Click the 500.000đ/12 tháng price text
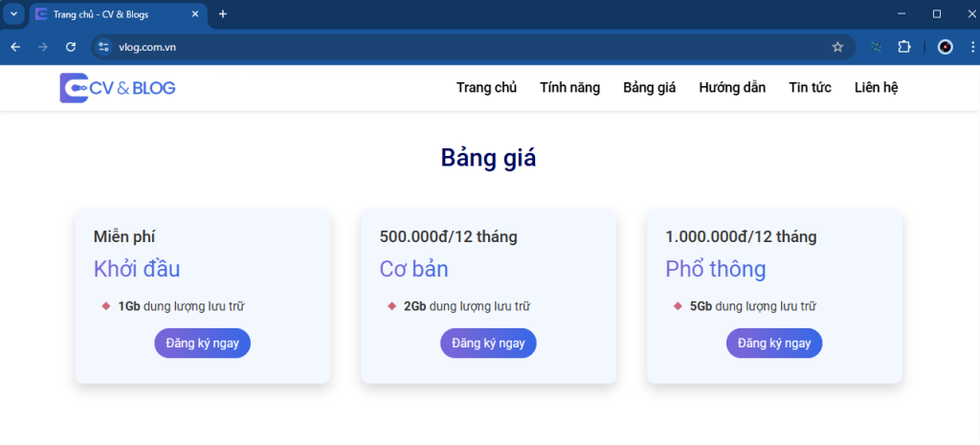This screenshot has width=980, height=445. coord(448,237)
